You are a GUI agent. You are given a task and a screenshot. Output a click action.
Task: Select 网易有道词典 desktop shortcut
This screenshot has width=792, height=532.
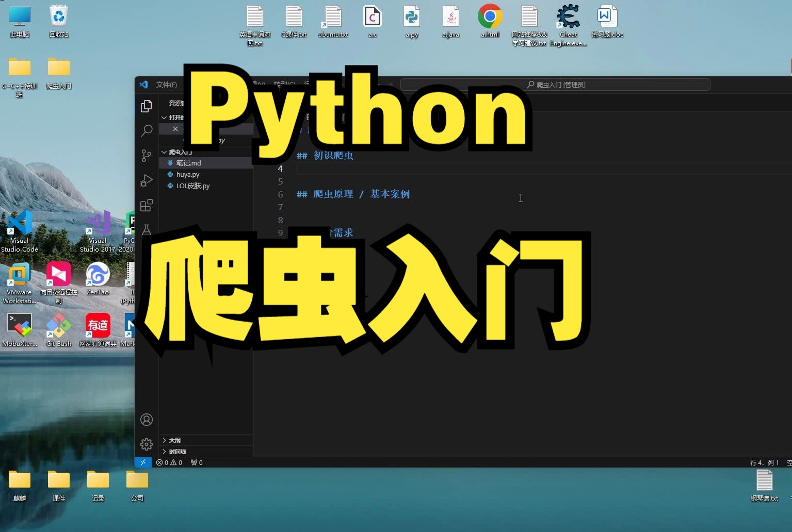(98, 331)
